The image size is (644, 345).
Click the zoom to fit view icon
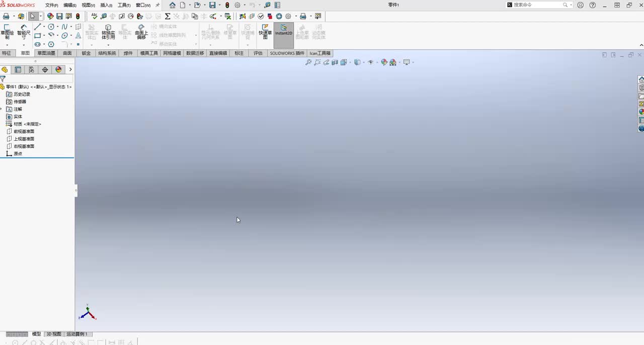[x=308, y=62]
